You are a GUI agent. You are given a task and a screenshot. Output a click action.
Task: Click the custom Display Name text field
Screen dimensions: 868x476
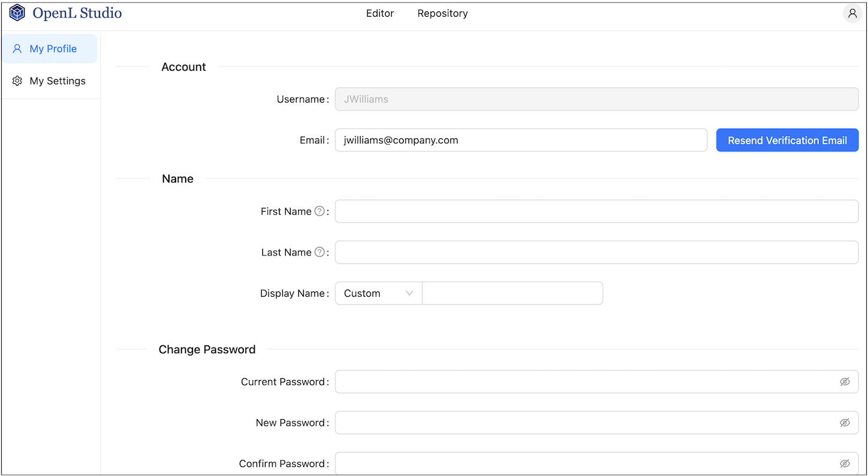(512, 293)
